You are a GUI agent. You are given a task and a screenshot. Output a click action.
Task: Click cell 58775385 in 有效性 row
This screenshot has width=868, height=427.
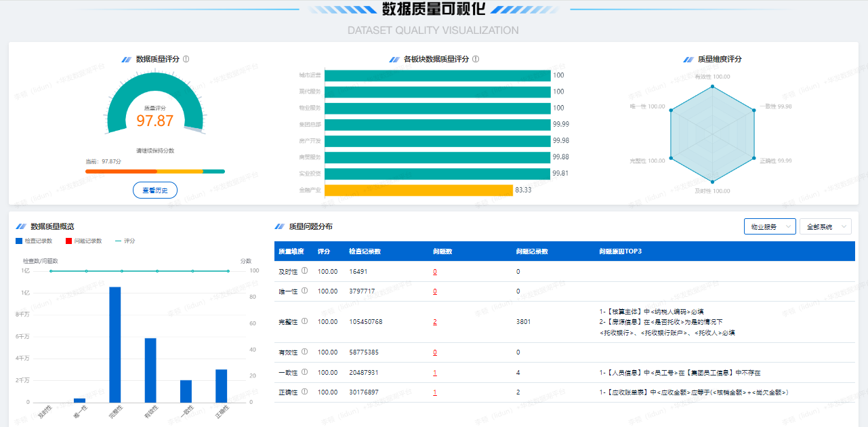[364, 352]
